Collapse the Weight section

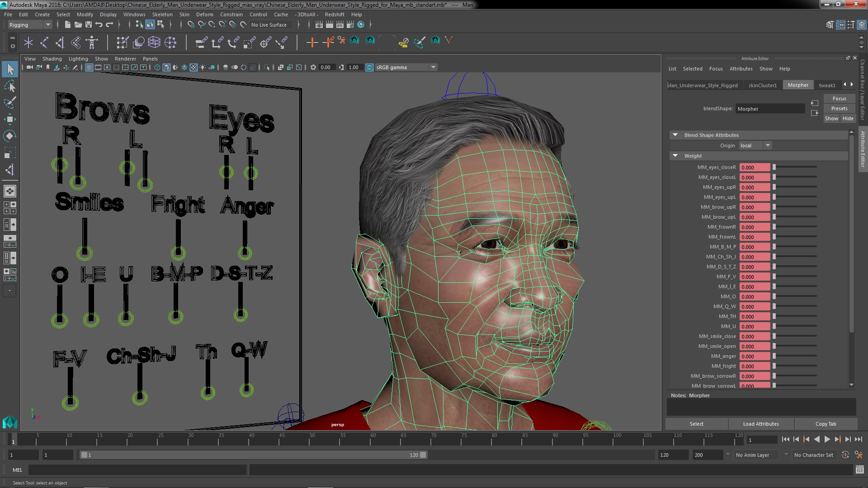coord(675,155)
